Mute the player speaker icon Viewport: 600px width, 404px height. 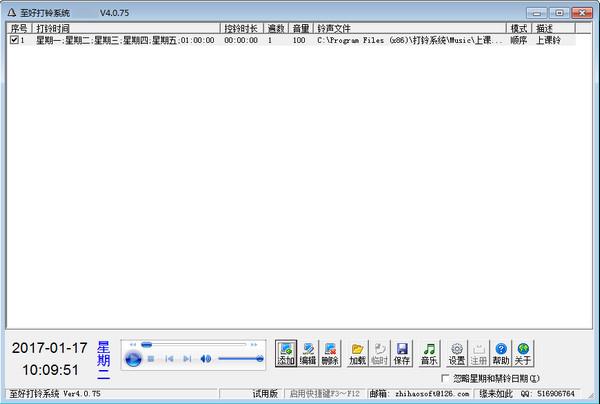(x=206, y=358)
